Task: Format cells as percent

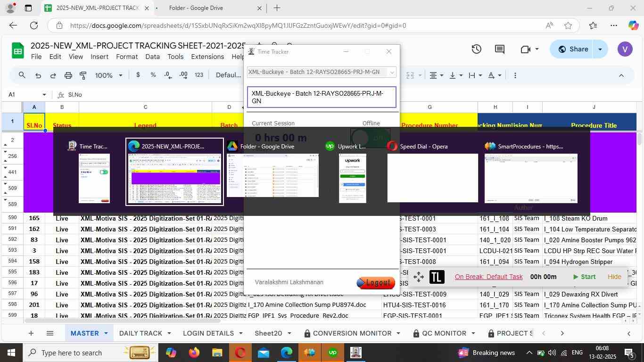Action: click(x=153, y=75)
